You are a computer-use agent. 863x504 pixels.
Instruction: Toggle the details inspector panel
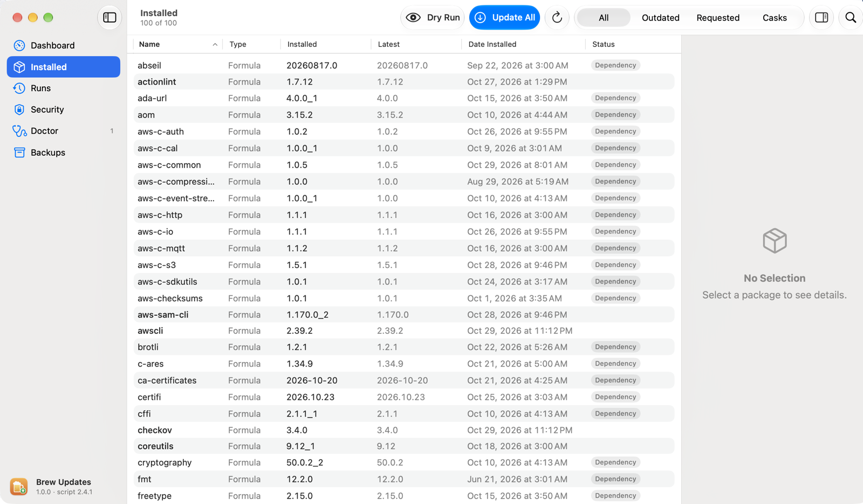pos(821,18)
